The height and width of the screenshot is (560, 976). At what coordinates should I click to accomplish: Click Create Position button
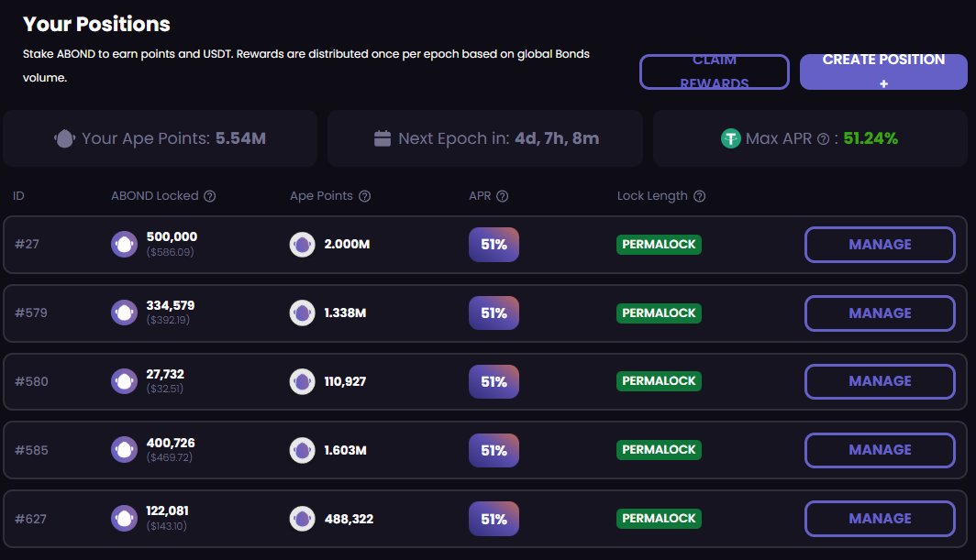click(x=883, y=71)
